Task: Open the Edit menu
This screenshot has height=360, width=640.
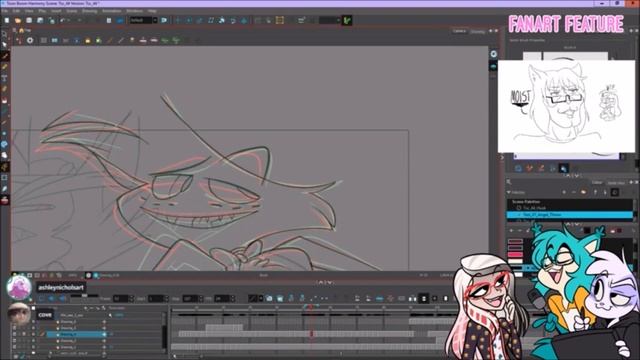Action: [16, 11]
